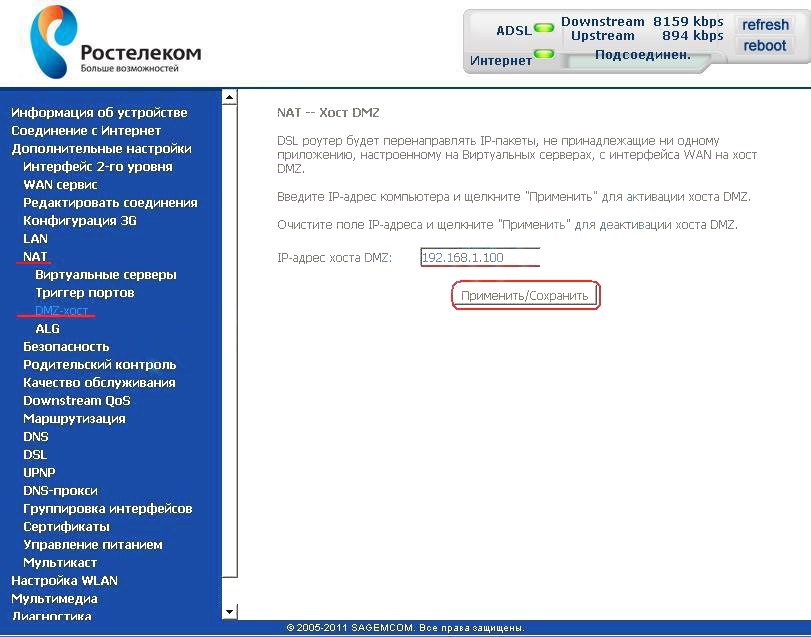Open Виртуальные серверы page

click(105, 275)
